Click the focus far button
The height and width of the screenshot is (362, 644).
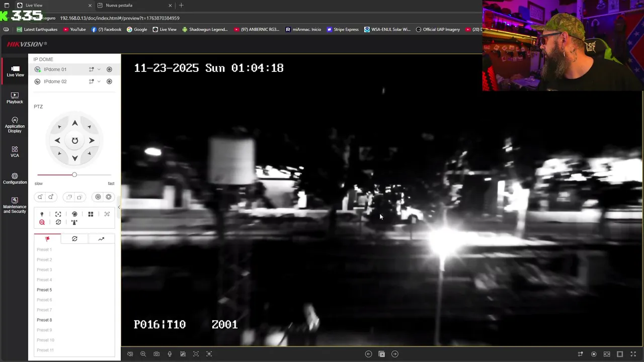pyautogui.click(x=79, y=197)
